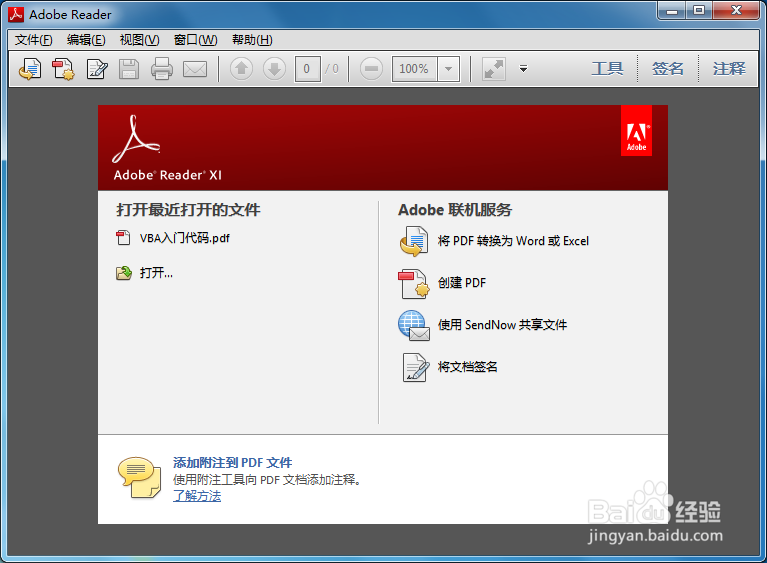Click the page number input field
Image resolution: width=767 pixels, height=563 pixels.
[x=307, y=69]
